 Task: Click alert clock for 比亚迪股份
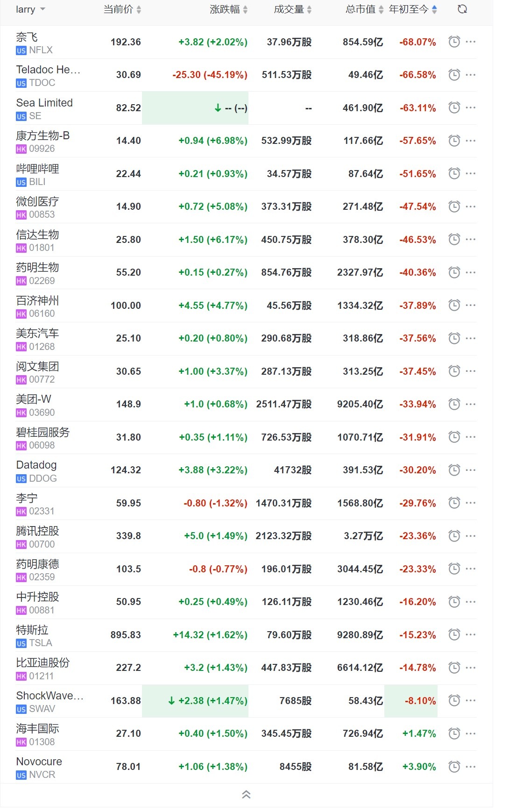click(x=454, y=668)
